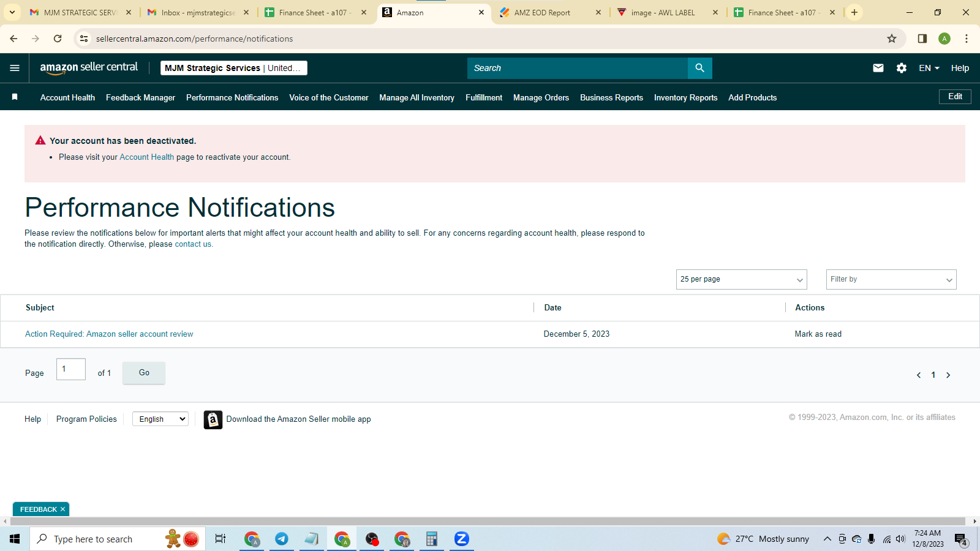Click the search magnifier button
This screenshot has width=980, height=551.
(x=700, y=68)
